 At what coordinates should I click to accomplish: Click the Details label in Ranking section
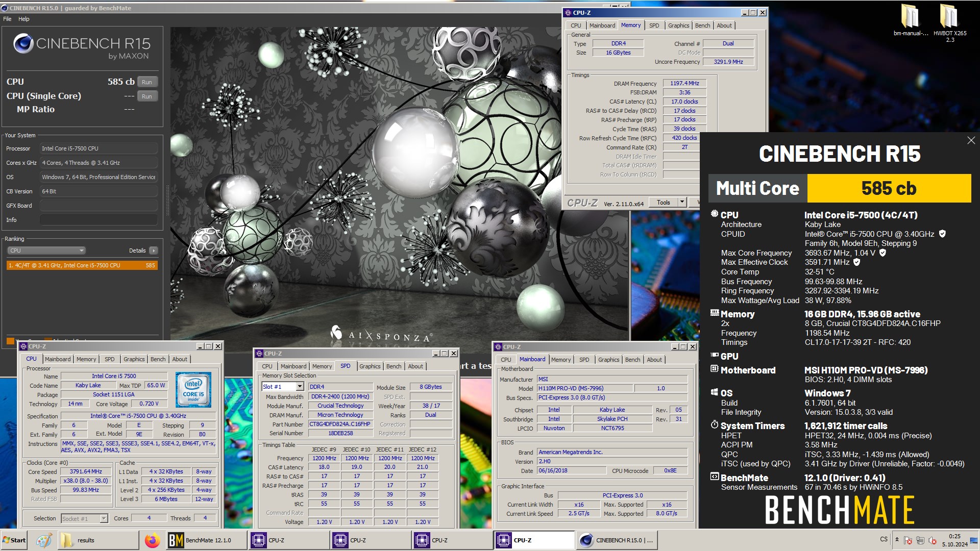click(137, 251)
